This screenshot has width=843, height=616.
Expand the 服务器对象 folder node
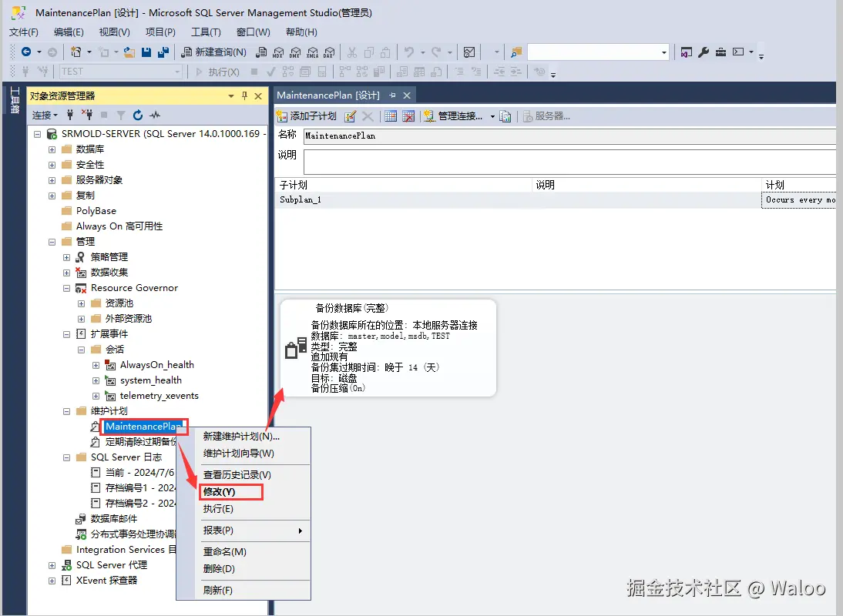pyautogui.click(x=52, y=180)
